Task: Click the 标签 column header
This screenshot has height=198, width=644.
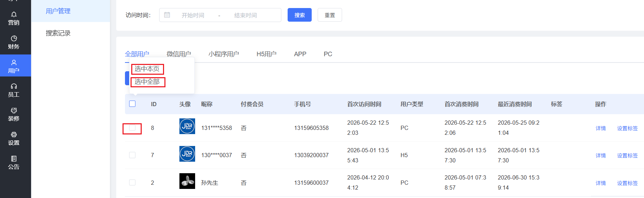Action: point(556,104)
